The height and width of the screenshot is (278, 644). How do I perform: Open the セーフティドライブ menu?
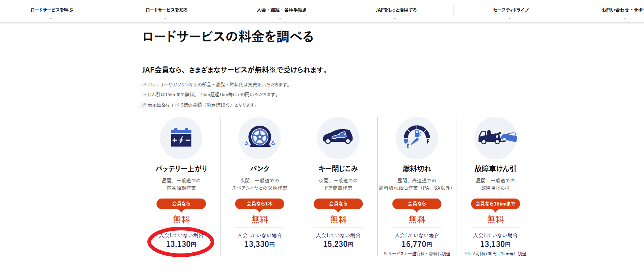click(511, 10)
